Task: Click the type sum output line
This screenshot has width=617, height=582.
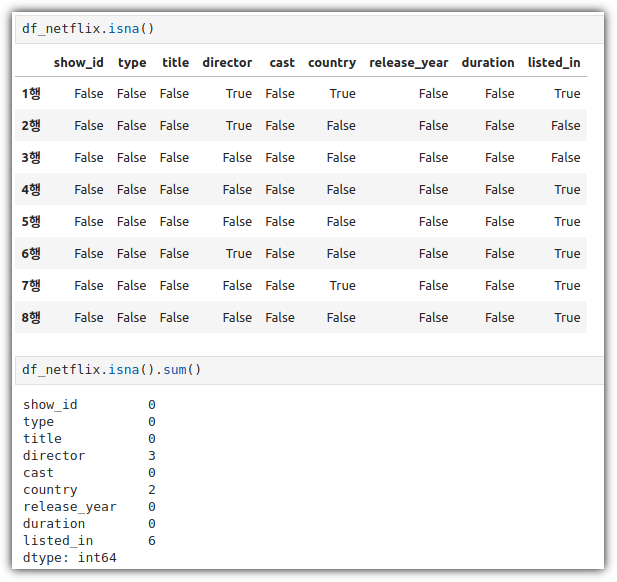Action: pos(89,422)
